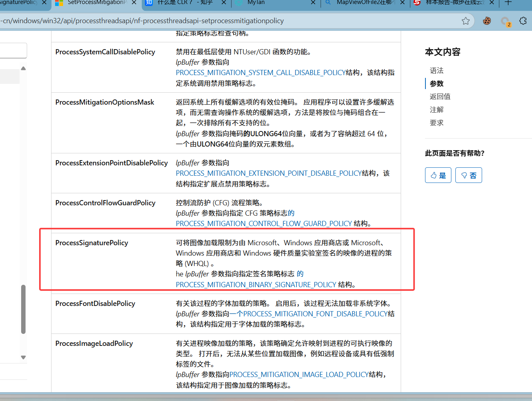Close the MapViewOfFile2 tab
Screen dimensions: 532x401
(x=402, y=3)
